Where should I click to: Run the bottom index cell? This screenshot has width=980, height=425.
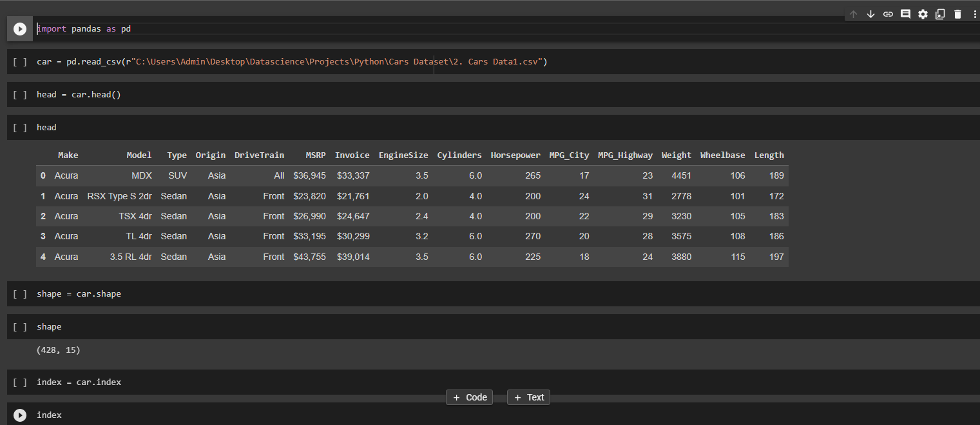[x=19, y=415]
